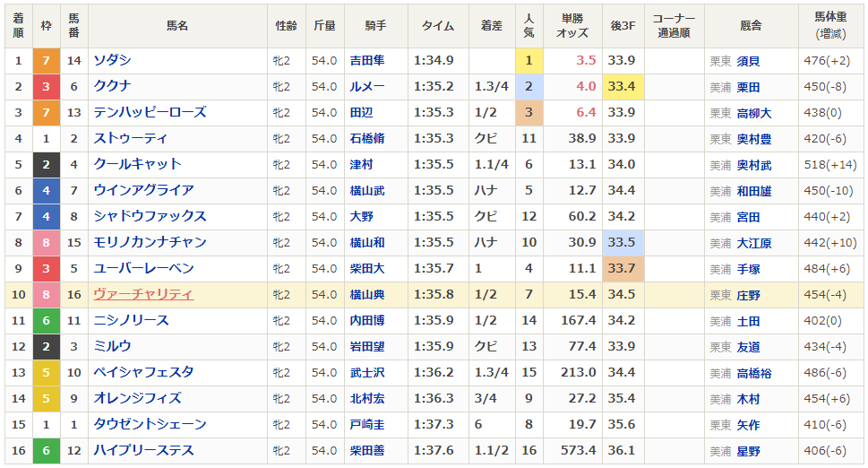868x468 pixels.
Task: Open horse link ミルウ
Action: 112,346
